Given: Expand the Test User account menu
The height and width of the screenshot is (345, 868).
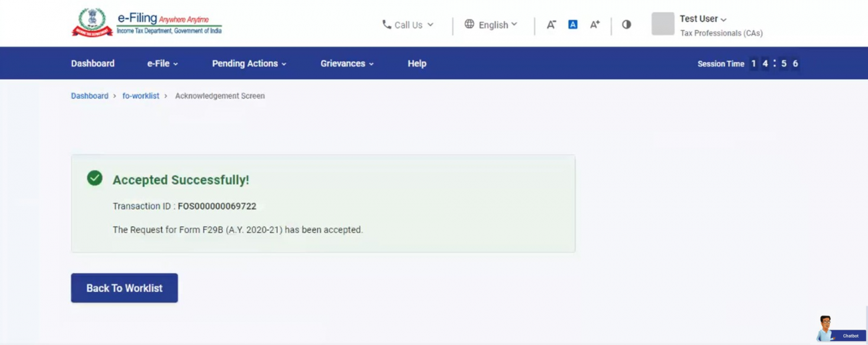Looking at the screenshot, I should click(x=703, y=19).
